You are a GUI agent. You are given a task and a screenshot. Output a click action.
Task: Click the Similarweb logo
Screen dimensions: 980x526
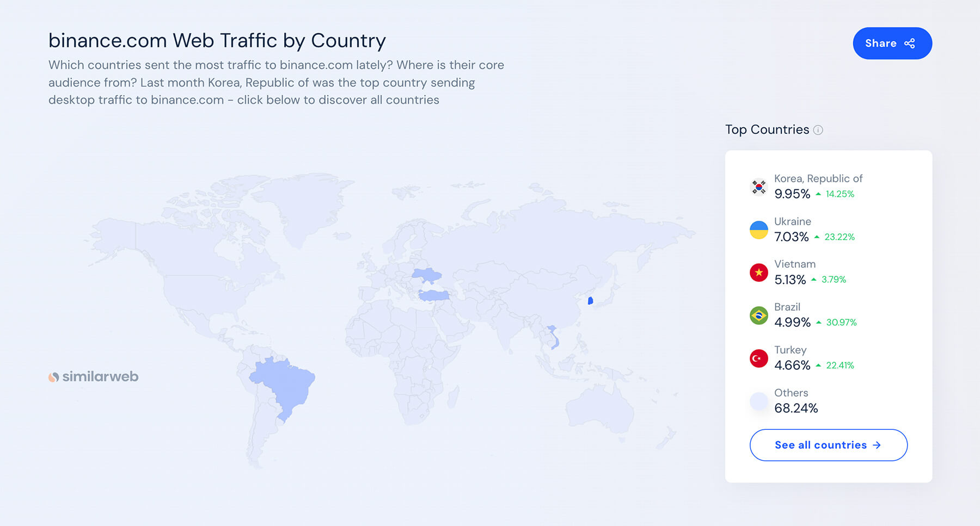pos(94,376)
